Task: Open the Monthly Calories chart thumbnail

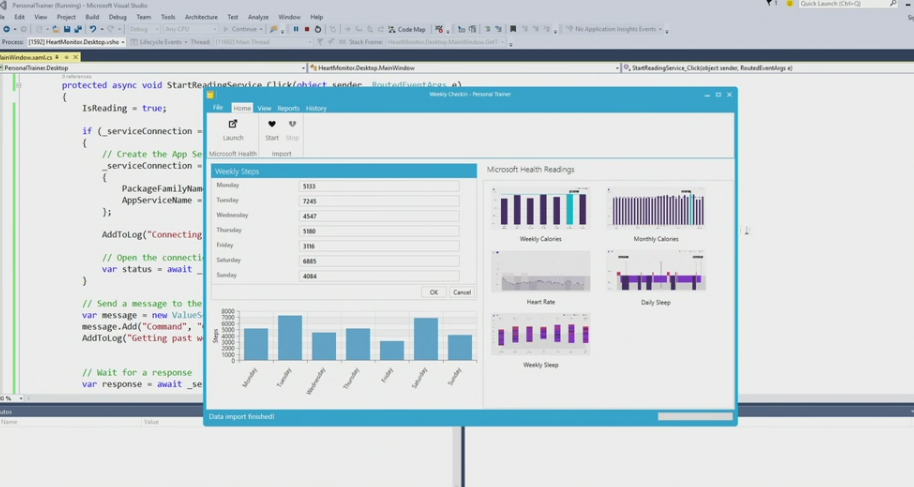Action: pyautogui.click(x=656, y=208)
